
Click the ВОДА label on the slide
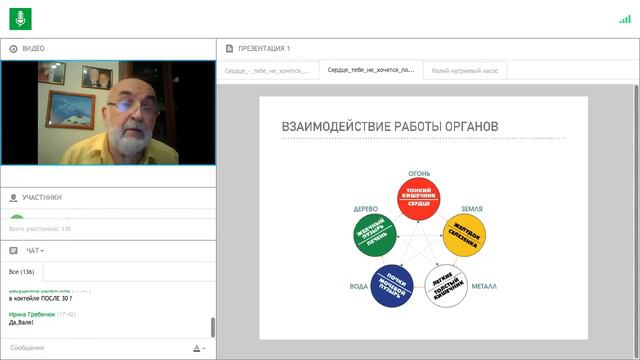point(358,286)
